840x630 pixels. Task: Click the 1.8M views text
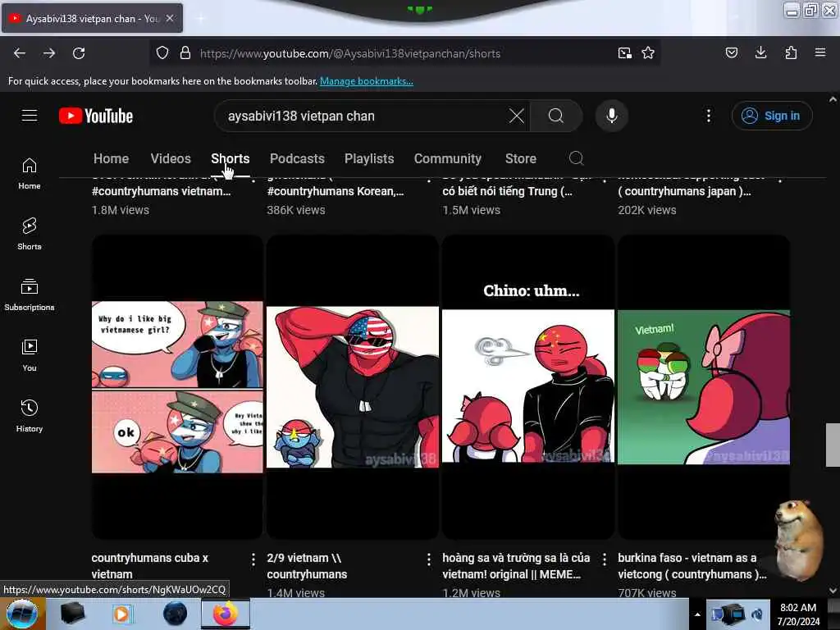coord(121,210)
